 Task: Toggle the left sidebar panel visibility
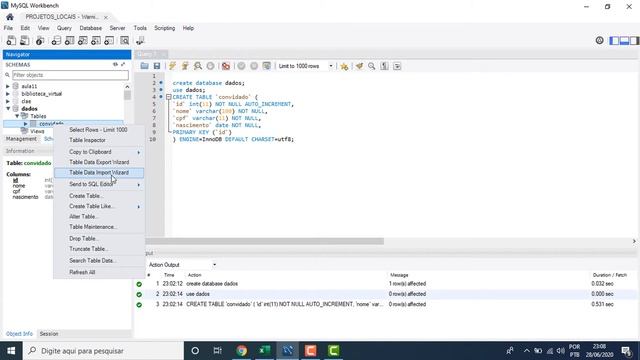click(x=614, y=40)
